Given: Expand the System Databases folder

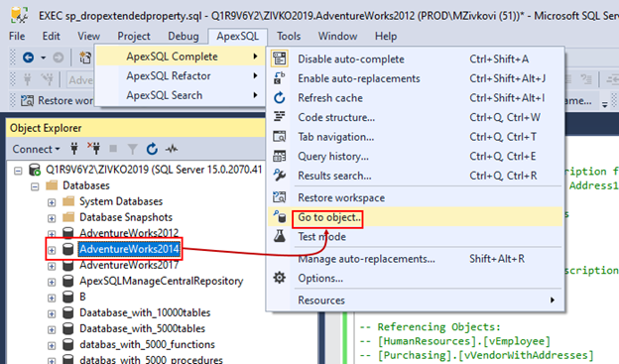Looking at the screenshot, I should pyautogui.click(x=52, y=202).
